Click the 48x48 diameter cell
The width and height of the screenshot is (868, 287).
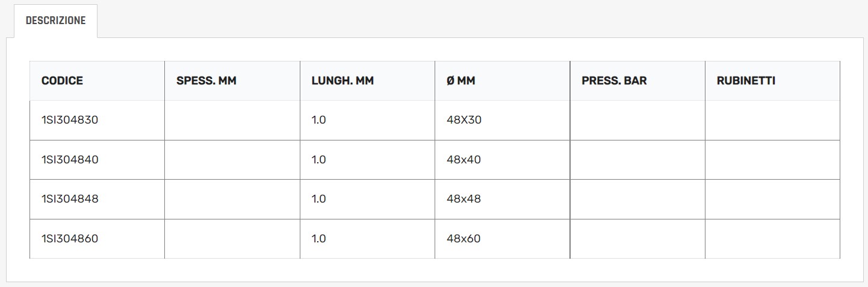463,199
